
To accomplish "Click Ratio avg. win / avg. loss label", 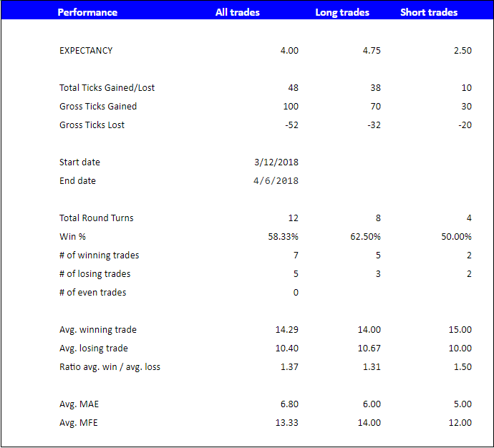I will [x=110, y=367].
